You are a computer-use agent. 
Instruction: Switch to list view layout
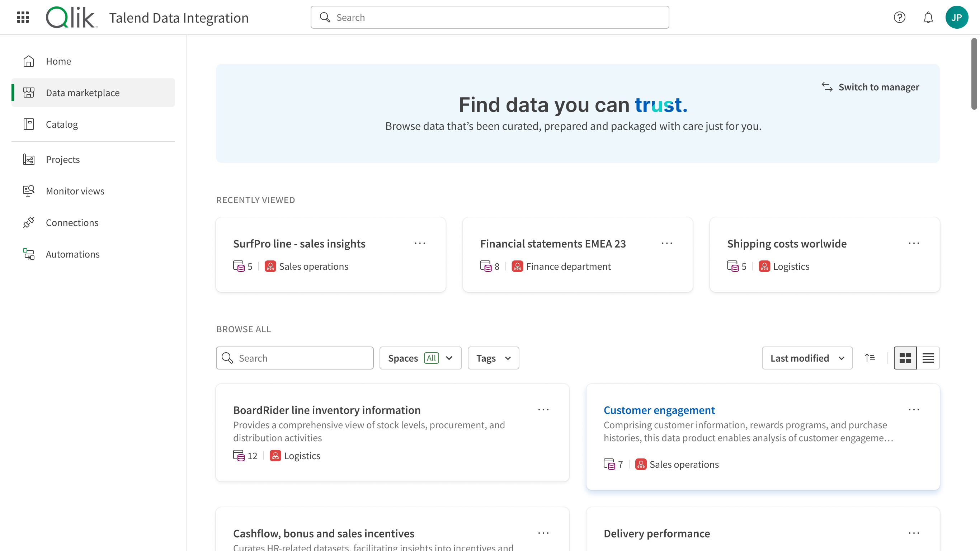tap(928, 357)
